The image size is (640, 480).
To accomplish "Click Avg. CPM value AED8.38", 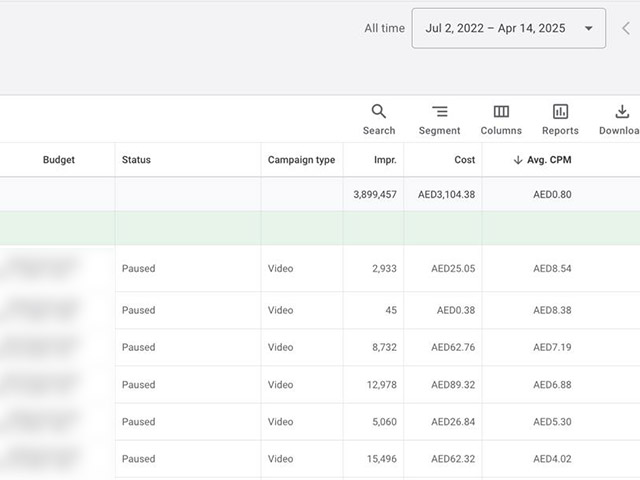I will [552, 310].
